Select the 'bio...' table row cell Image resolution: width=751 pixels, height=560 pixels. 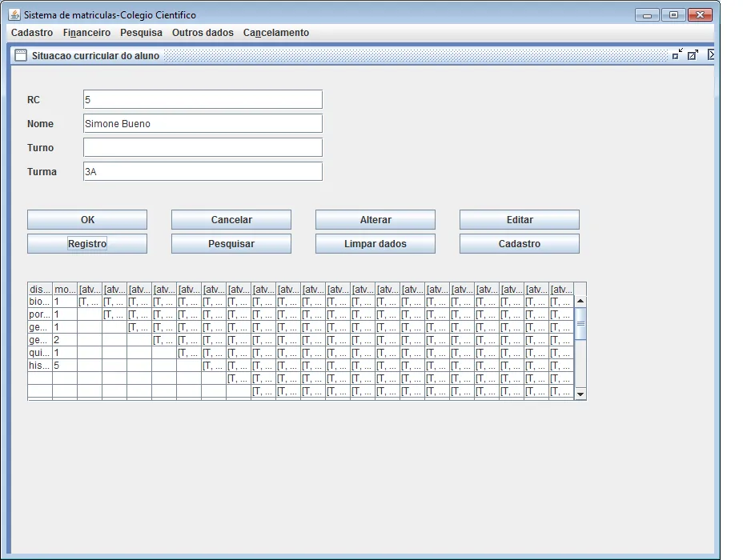pyautogui.click(x=40, y=302)
